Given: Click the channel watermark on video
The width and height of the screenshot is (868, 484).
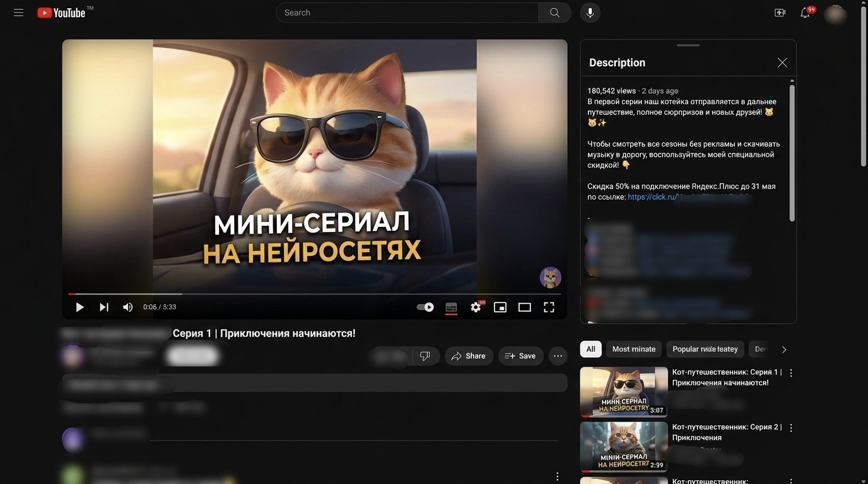Looking at the screenshot, I should 550,277.
